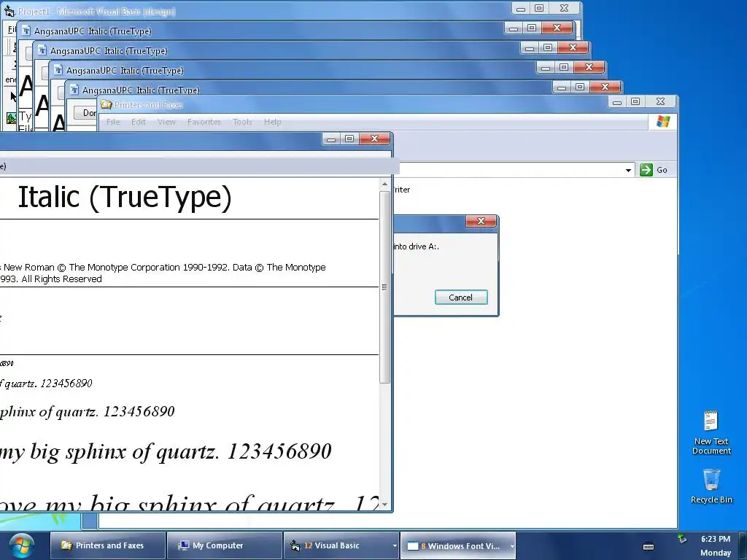747x560 pixels.
Task: Maximize the Printers and Faxes window
Action: pos(635,101)
